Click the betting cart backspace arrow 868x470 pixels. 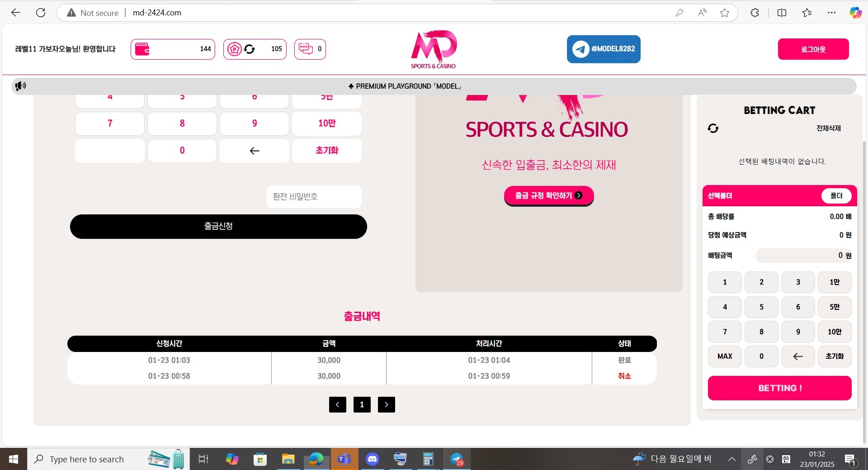[798, 356]
